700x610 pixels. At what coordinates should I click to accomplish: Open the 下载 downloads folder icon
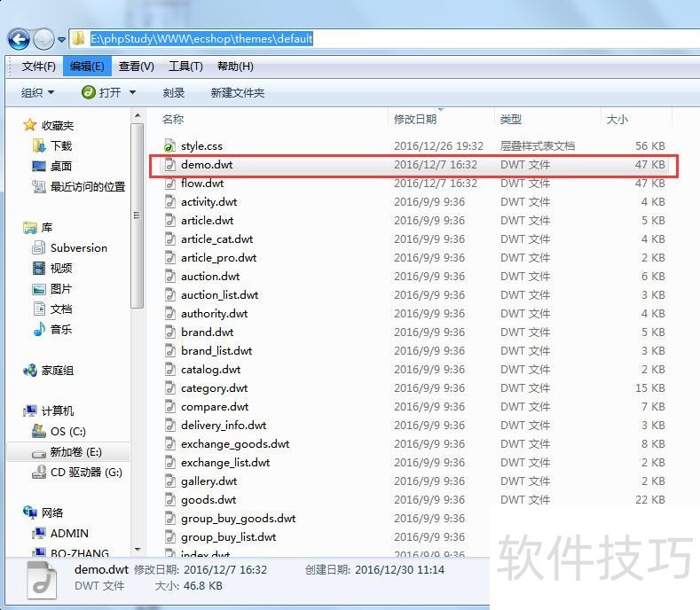click(39, 146)
